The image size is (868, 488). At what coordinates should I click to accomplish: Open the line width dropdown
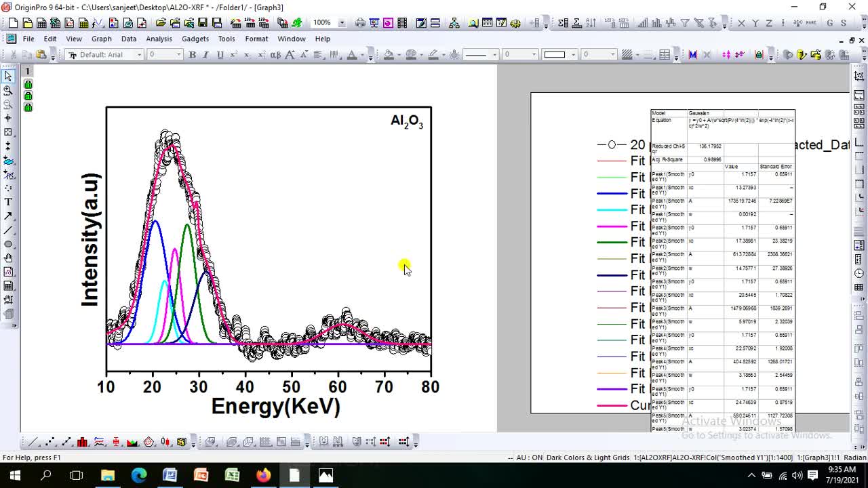[534, 54]
